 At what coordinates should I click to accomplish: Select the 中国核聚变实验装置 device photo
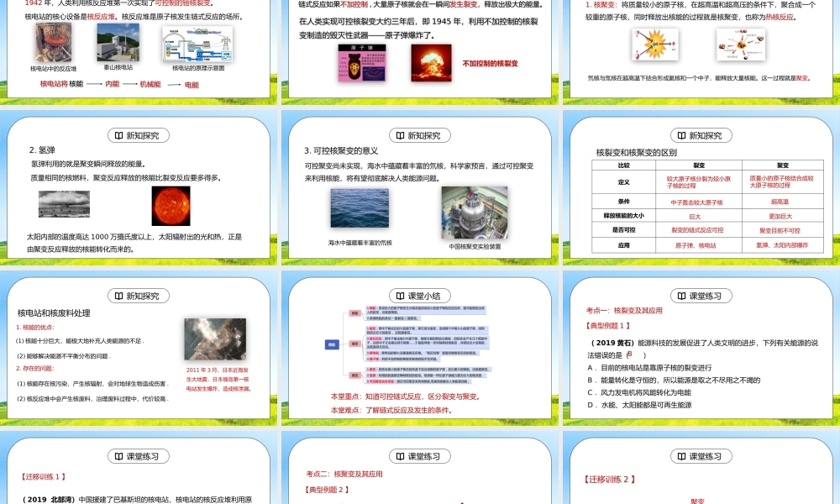tap(474, 213)
